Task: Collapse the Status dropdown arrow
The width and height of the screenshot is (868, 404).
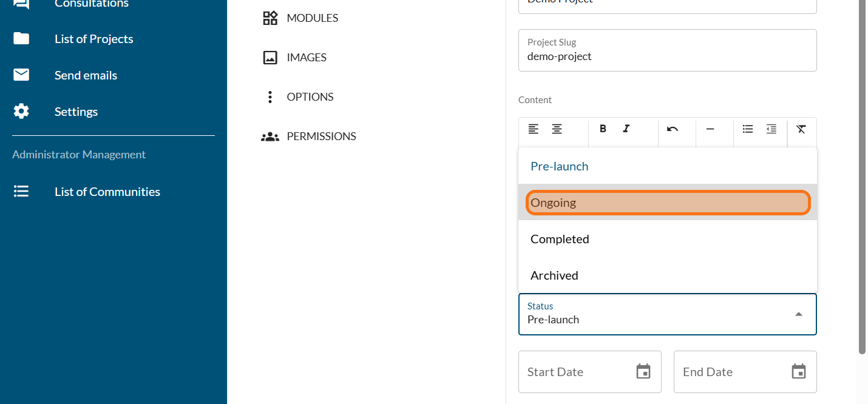Action: 799,314
